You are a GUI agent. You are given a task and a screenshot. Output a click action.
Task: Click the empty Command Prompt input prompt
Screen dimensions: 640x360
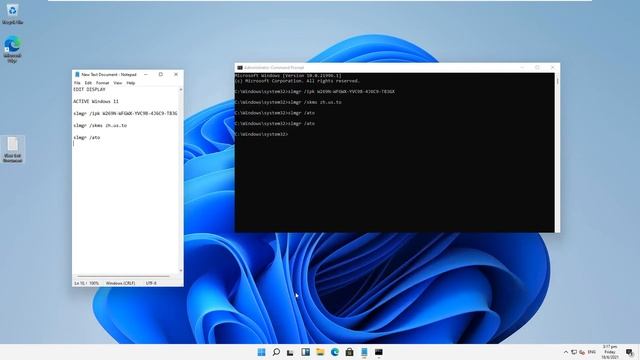[262, 134]
